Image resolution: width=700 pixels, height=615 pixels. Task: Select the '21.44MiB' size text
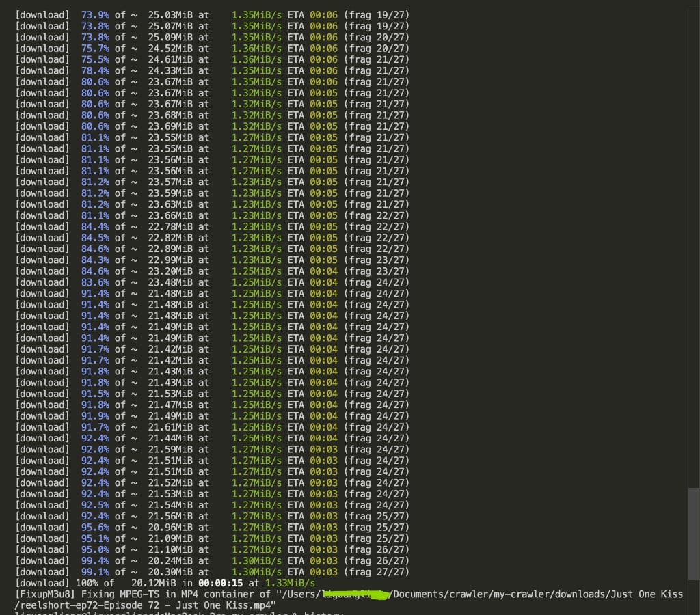[x=170, y=438]
